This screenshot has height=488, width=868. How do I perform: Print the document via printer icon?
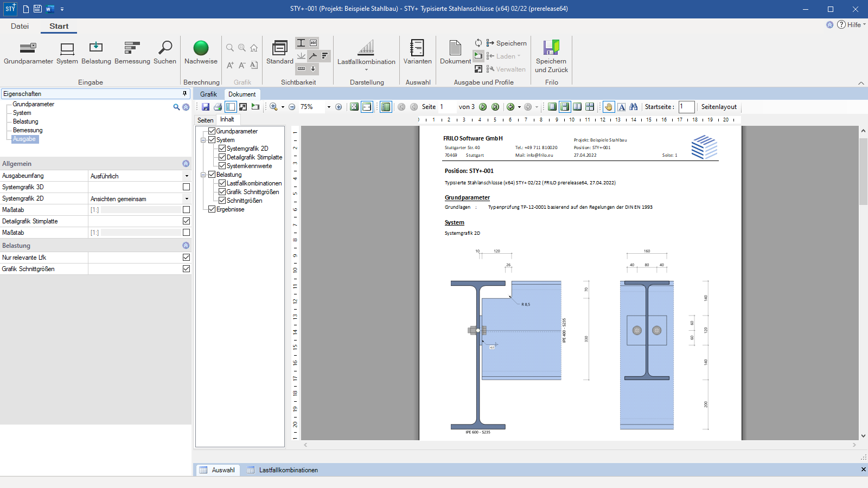pos(218,107)
